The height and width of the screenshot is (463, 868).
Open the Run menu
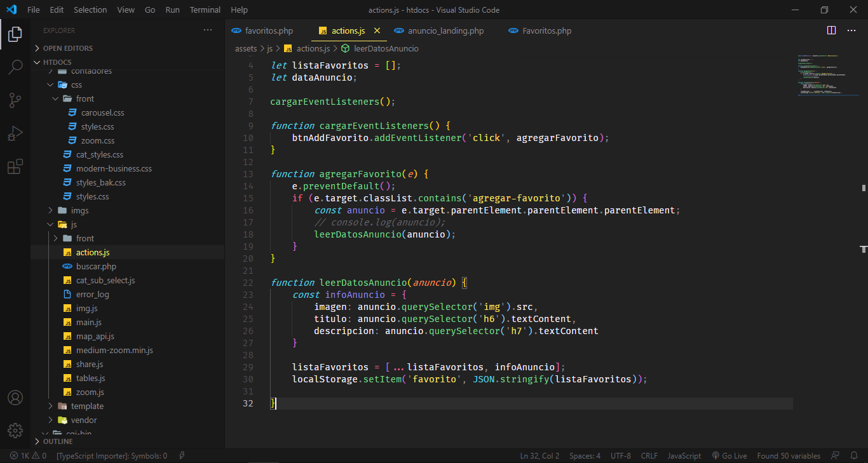(172, 10)
